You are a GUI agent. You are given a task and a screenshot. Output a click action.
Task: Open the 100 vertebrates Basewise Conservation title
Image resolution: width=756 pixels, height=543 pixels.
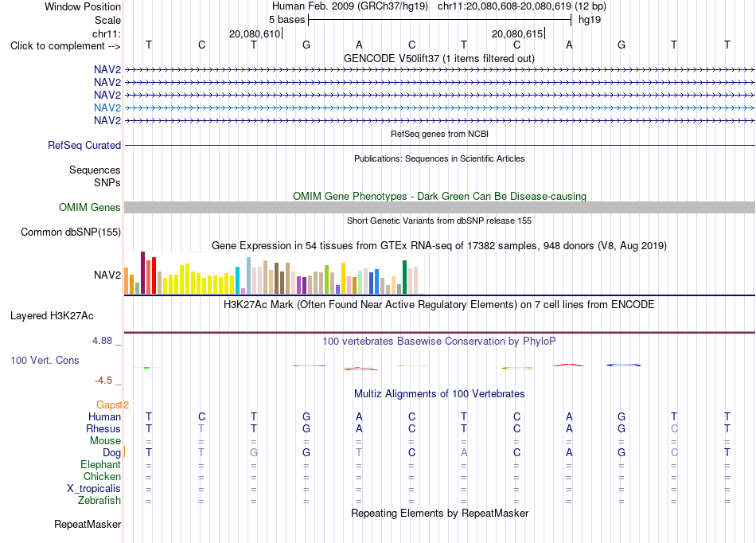point(439,342)
